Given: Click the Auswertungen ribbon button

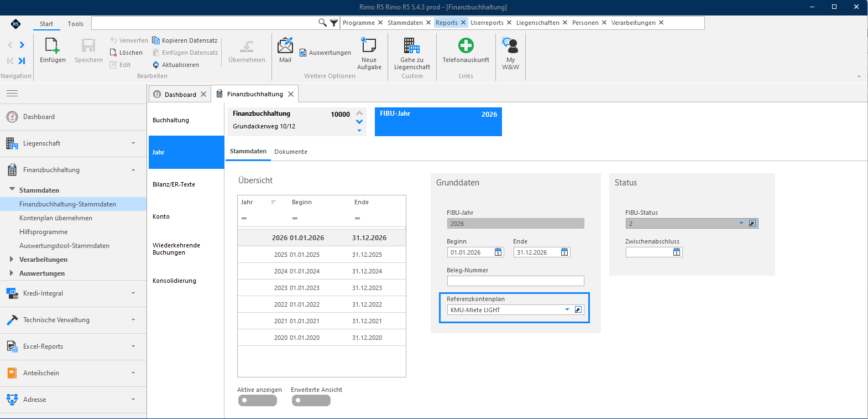Looking at the screenshot, I should click(325, 53).
